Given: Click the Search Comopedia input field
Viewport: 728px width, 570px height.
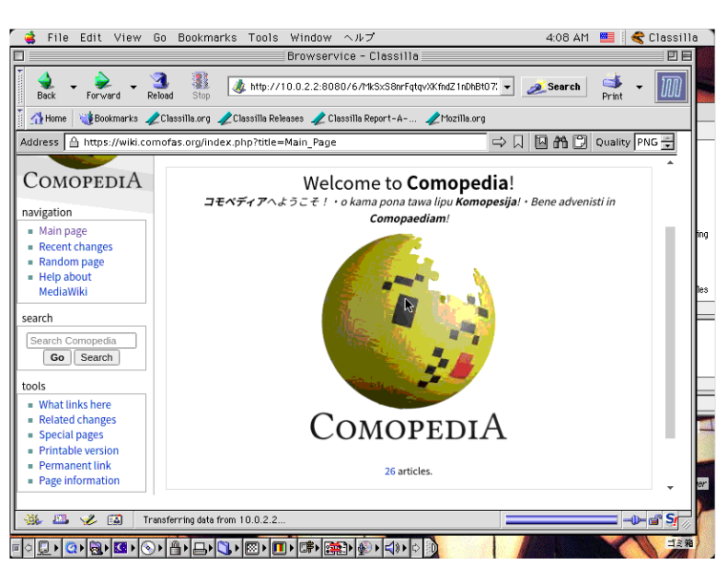Looking at the screenshot, I should [81, 341].
